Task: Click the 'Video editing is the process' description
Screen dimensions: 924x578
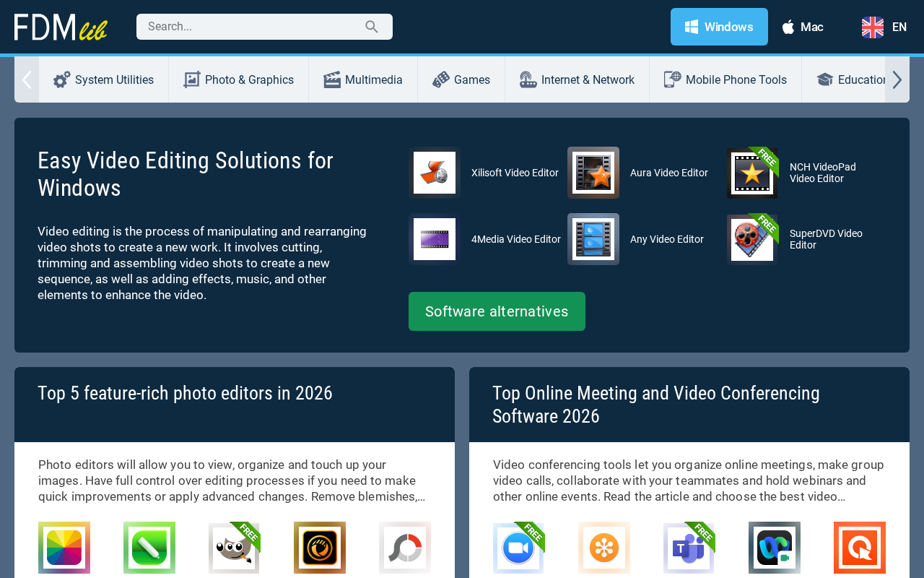Action: click(202, 263)
